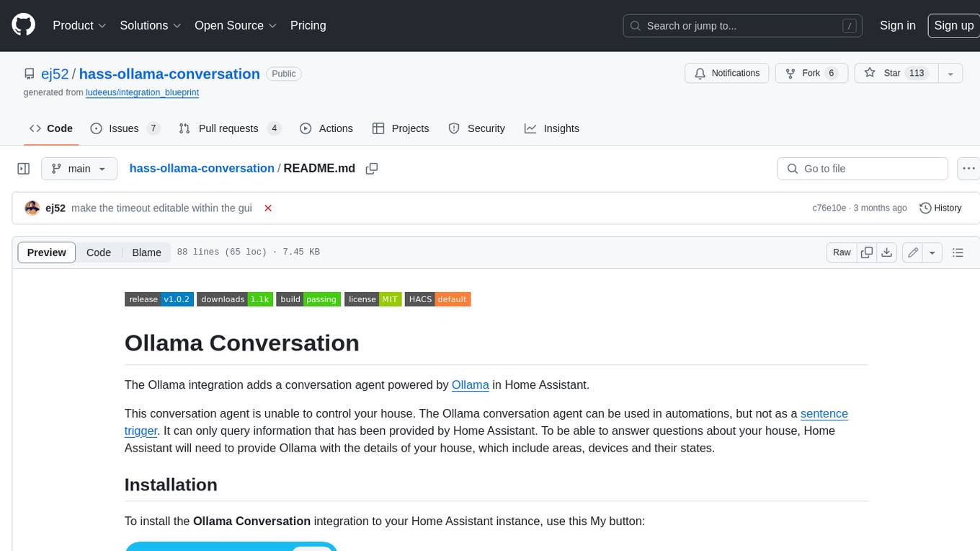Click the Notifications bell button
The width and height of the screenshot is (980, 551).
click(727, 74)
